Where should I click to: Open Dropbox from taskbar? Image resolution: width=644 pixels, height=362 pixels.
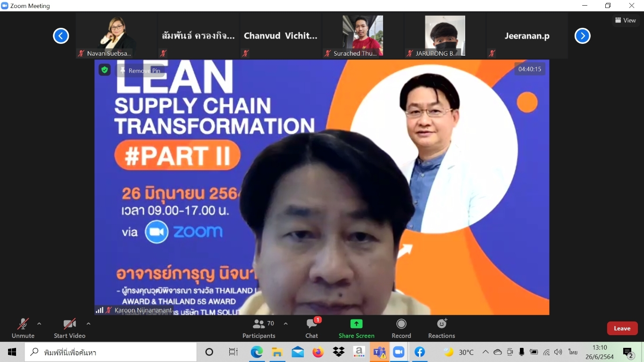pos(339,352)
